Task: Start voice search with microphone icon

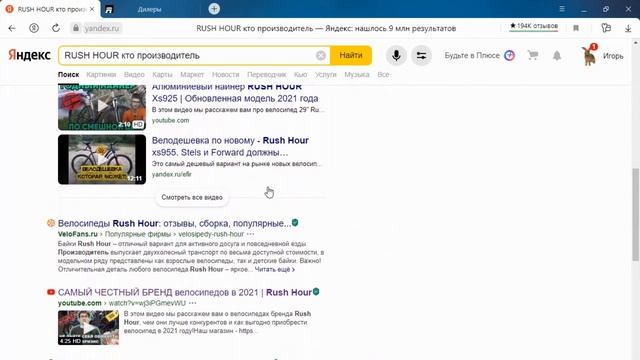Action: [x=396, y=56]
